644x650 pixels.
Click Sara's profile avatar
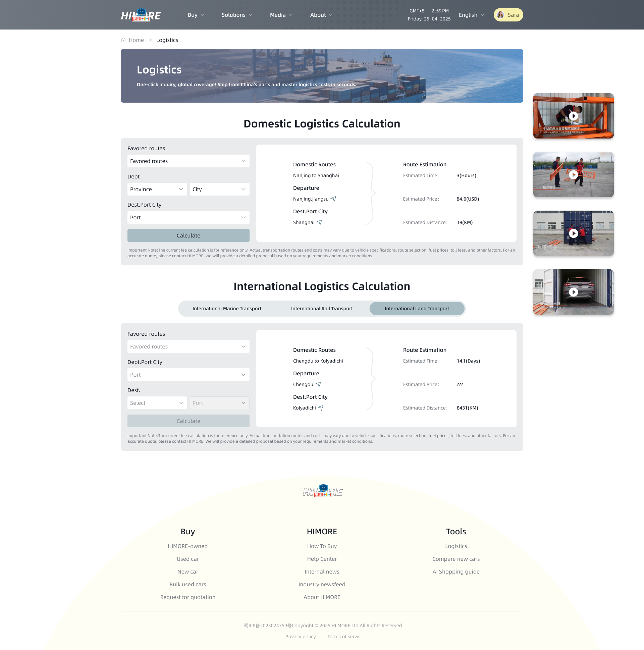[500, 15]
